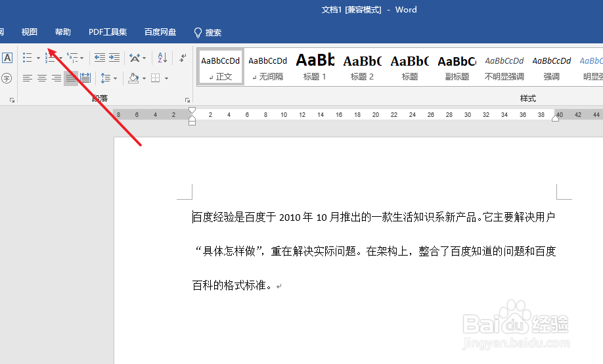Open Chinese typography layout button
The image size is (603, 364).
point(135,58)
